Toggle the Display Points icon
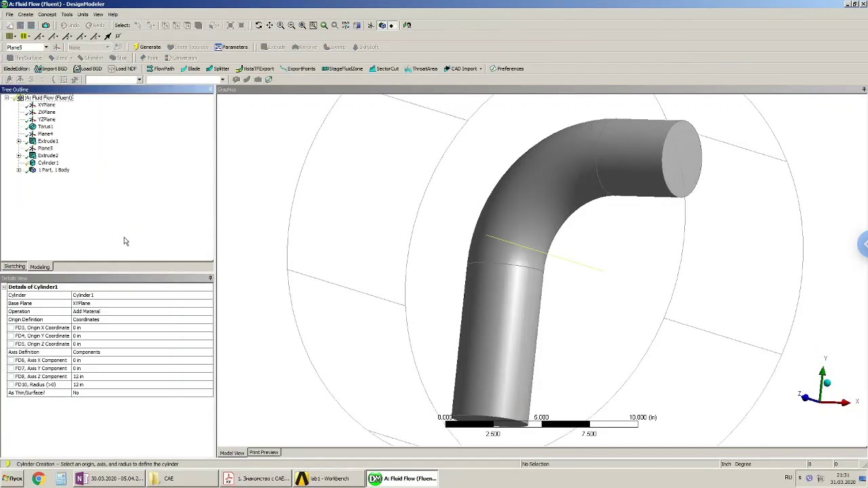This screenshot has width=868, height=488. click(391, 25)
